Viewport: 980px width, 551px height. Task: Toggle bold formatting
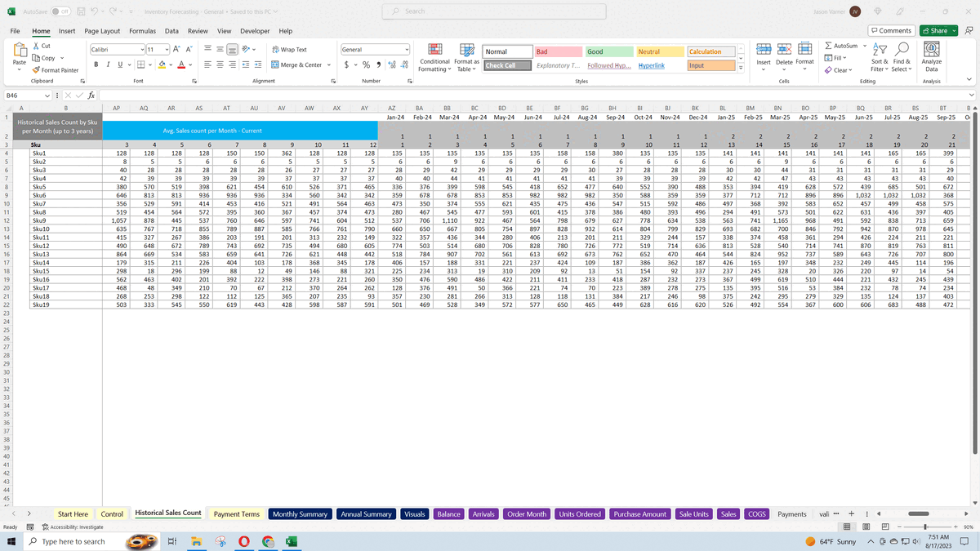coord(96,64)
